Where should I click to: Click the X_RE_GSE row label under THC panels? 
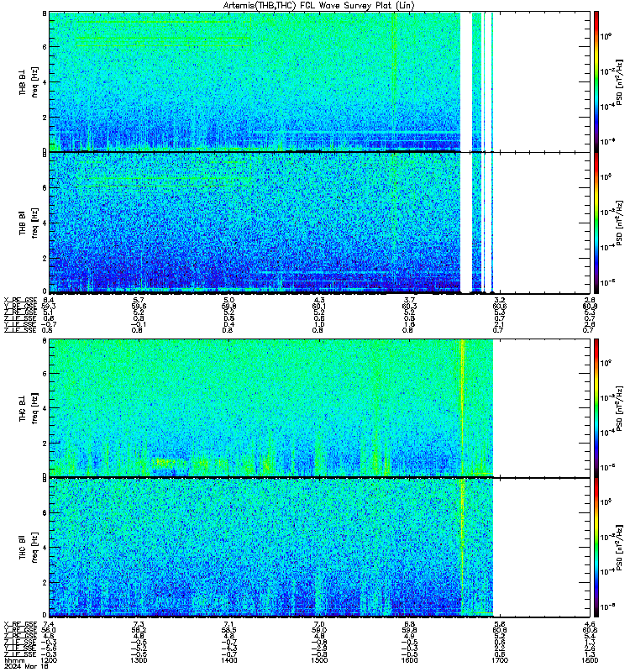(x=20, y=624)
